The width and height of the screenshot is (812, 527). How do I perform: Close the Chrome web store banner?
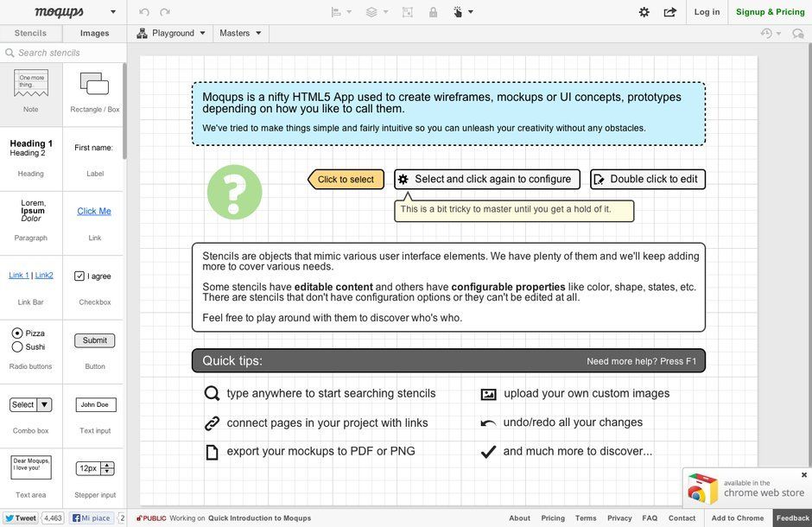tap(804, 474)
